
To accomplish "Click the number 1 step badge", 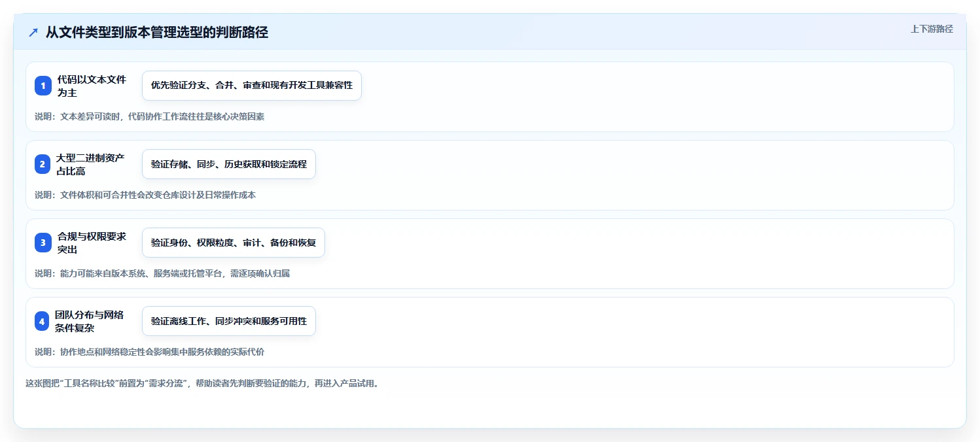I will click(43, 86).
